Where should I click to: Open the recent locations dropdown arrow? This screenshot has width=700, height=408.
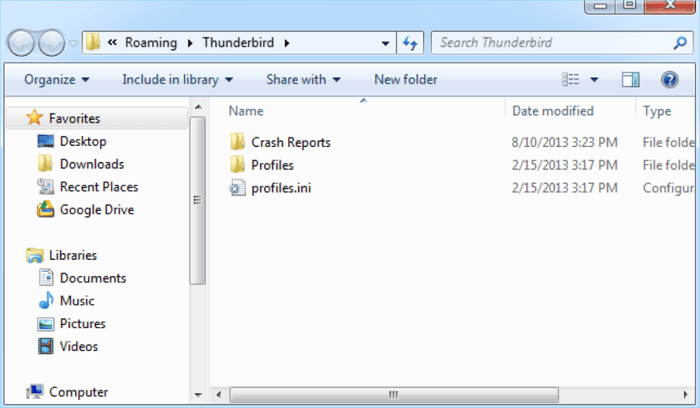coord(73,43)
